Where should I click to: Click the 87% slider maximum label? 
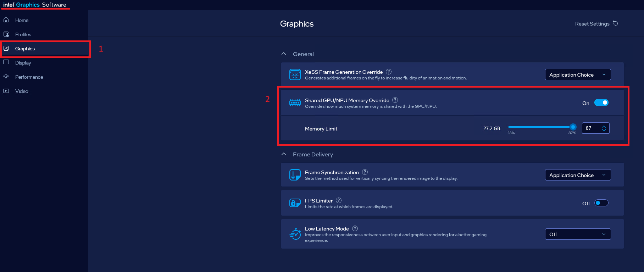click(572, 133)
